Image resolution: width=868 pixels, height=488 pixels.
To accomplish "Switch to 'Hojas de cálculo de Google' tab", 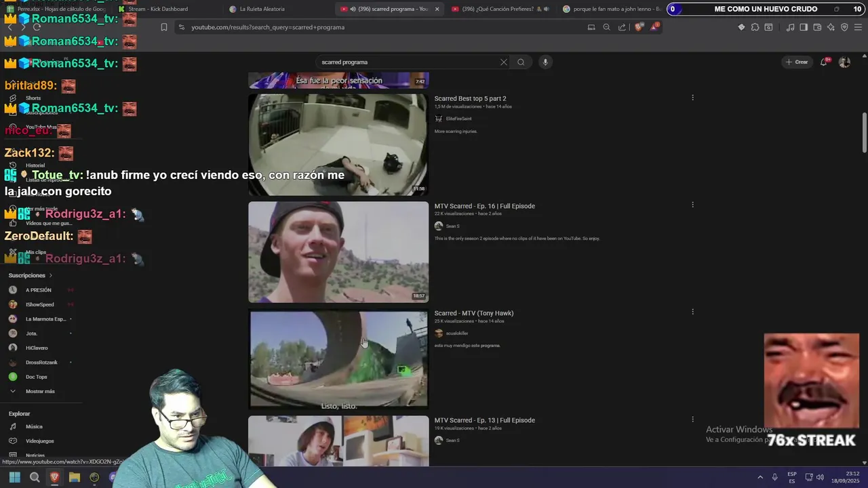I will (x=58, y=9).
